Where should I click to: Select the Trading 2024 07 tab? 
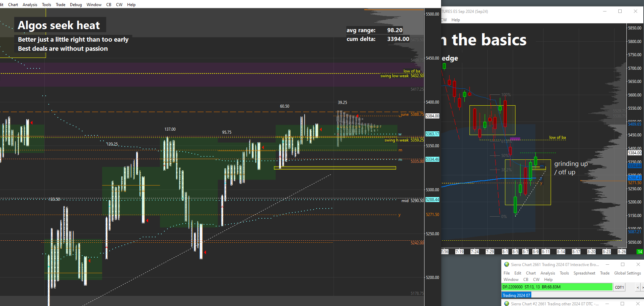pyautogui.click(x=516, y=296)
